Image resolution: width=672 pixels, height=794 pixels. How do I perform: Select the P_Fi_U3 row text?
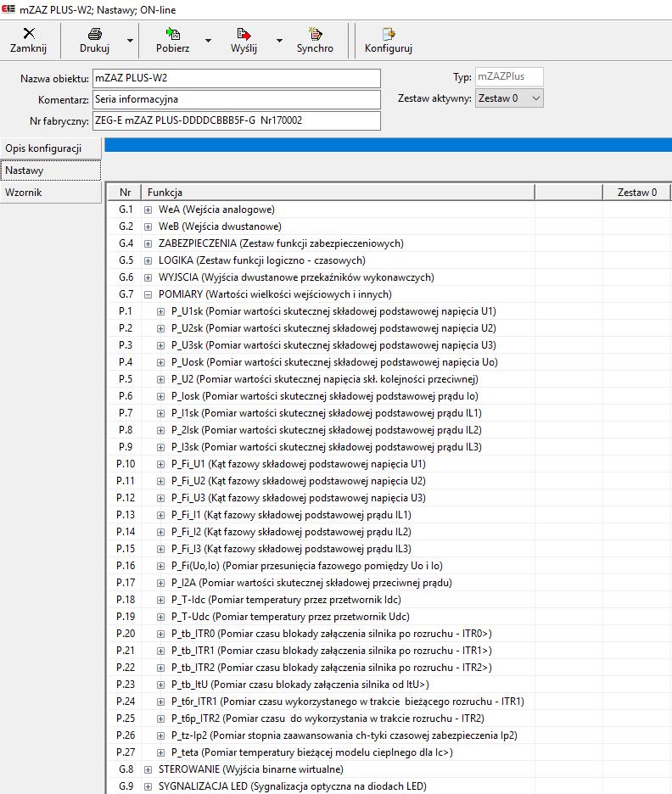pos(299,498)
